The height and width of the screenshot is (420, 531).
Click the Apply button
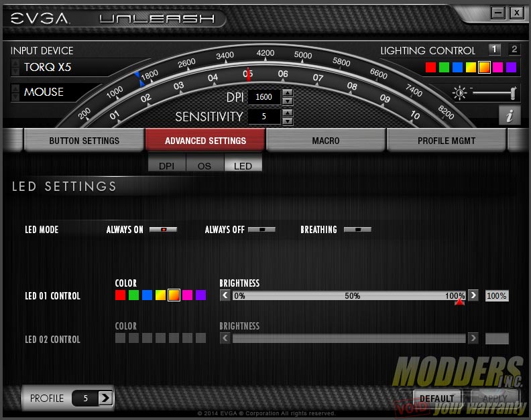(x=495, y=399)
